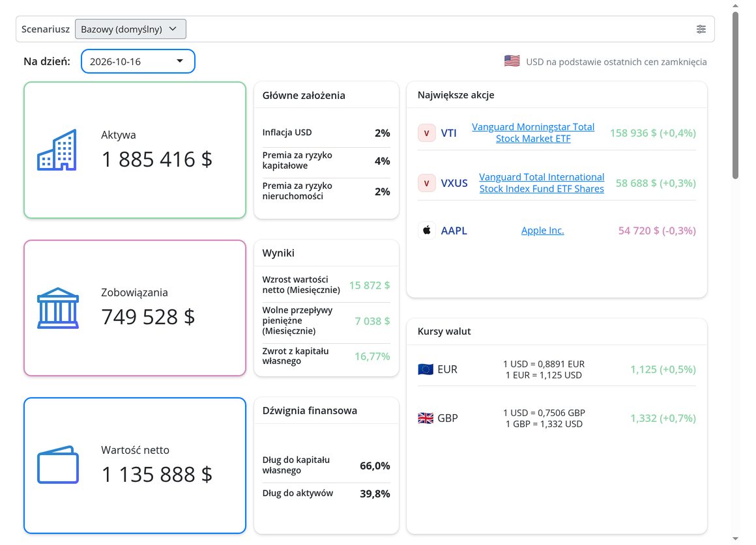Click the page vertical scrollbar thumb
The width and height of the screenshot is (756, 545).
pyautogui.click(x=735, y=96)
